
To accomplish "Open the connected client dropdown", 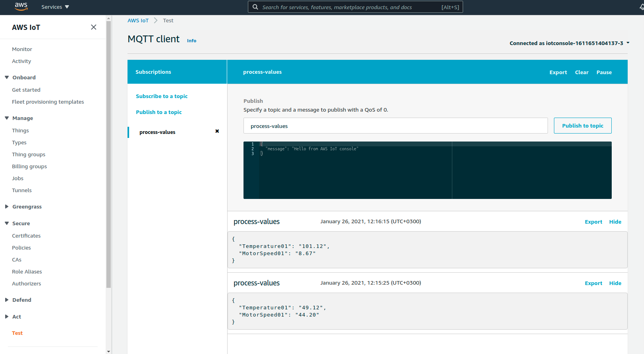I will (x=569, y=43).
